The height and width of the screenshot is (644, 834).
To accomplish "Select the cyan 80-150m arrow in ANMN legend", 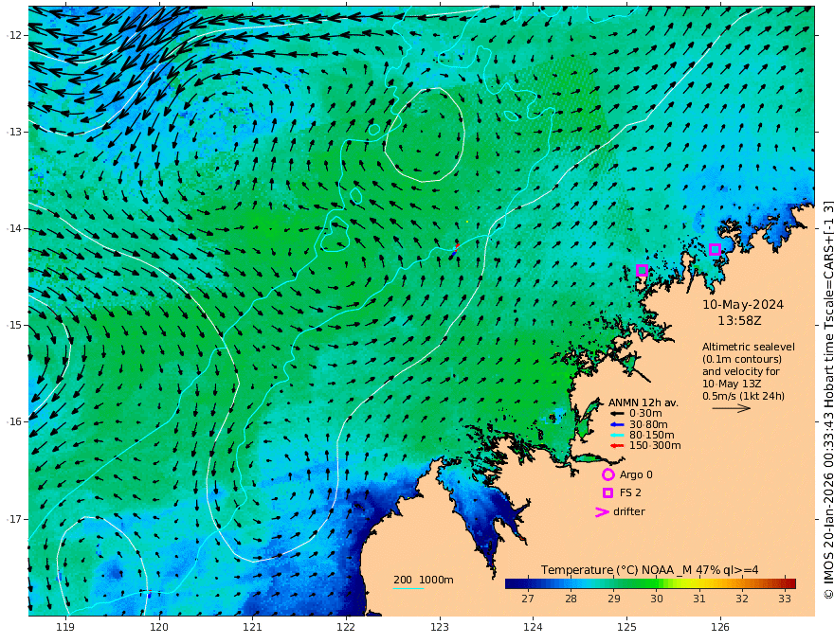I will coord(617,436).
